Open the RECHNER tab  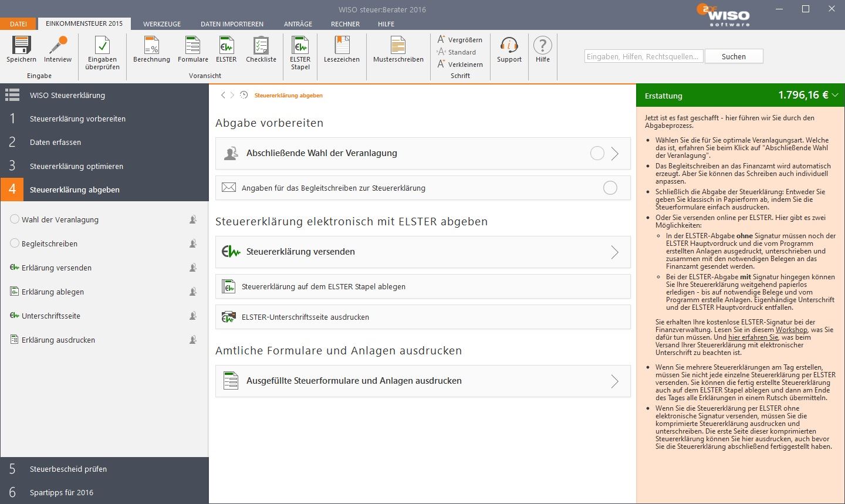point(345,24)
